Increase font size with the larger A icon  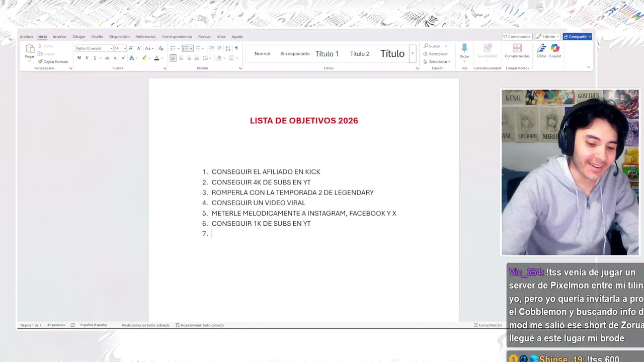coord(131,48)
